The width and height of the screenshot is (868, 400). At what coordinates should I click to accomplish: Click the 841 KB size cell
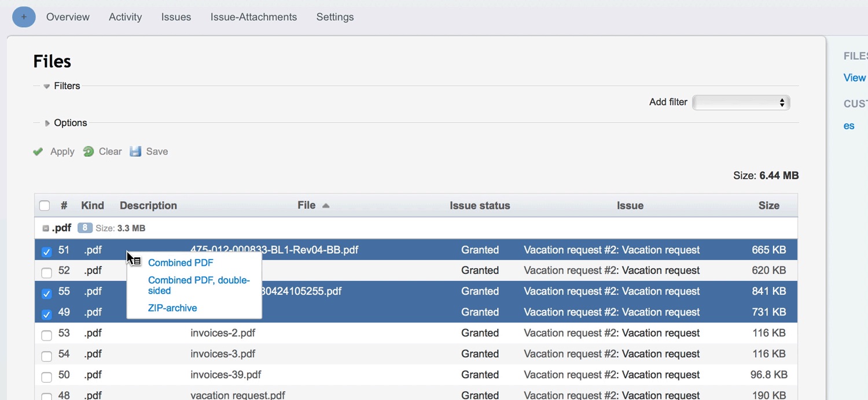769,291
